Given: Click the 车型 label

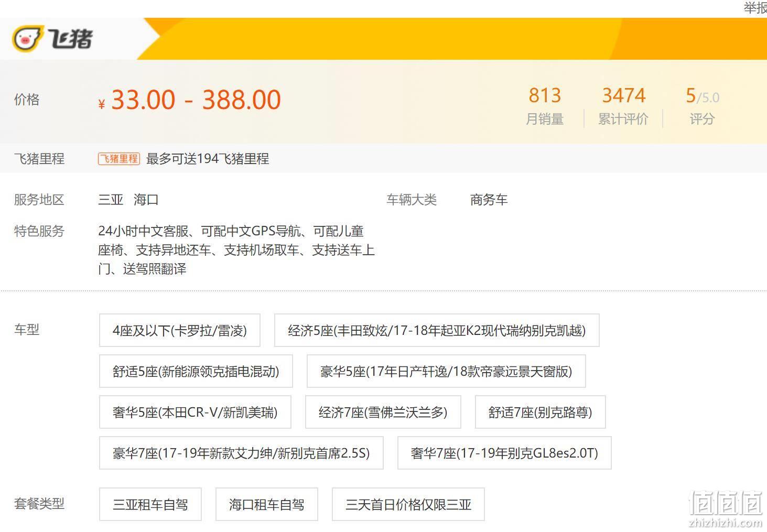Looking at the screenshot, I should click(27, 330).
